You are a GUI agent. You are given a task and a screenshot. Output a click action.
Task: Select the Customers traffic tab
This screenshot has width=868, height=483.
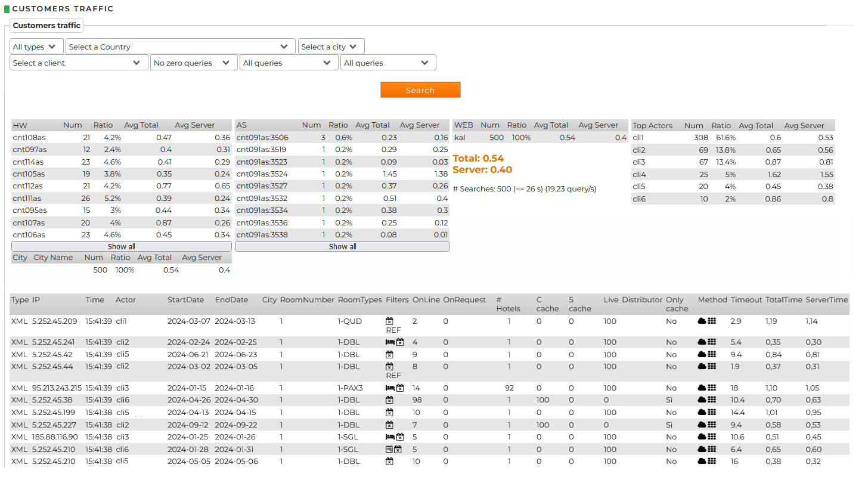point(46,26)
